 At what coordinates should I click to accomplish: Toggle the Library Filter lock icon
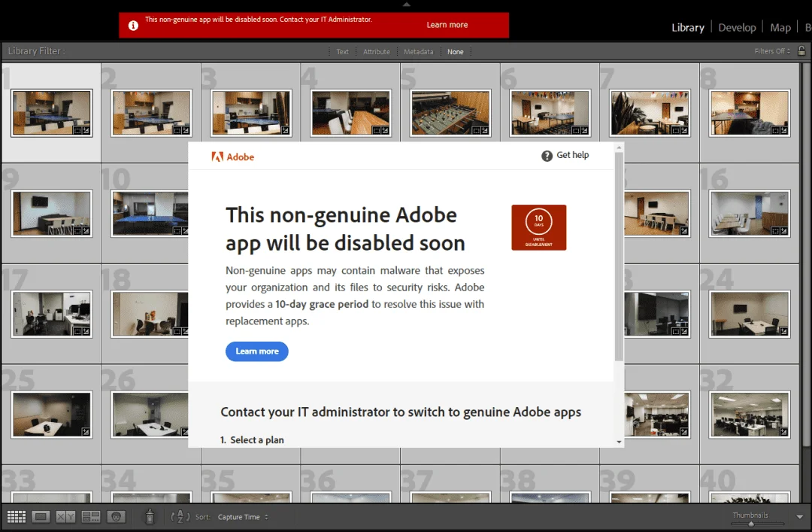(x=801, y=51)
